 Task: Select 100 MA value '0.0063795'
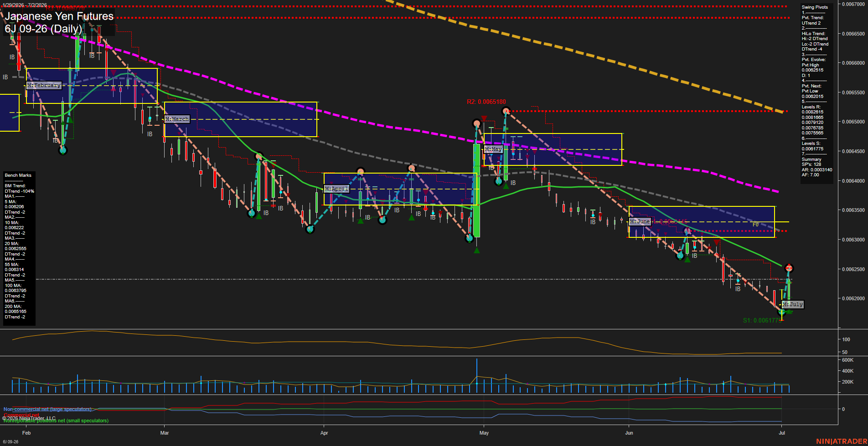(15, 291)
